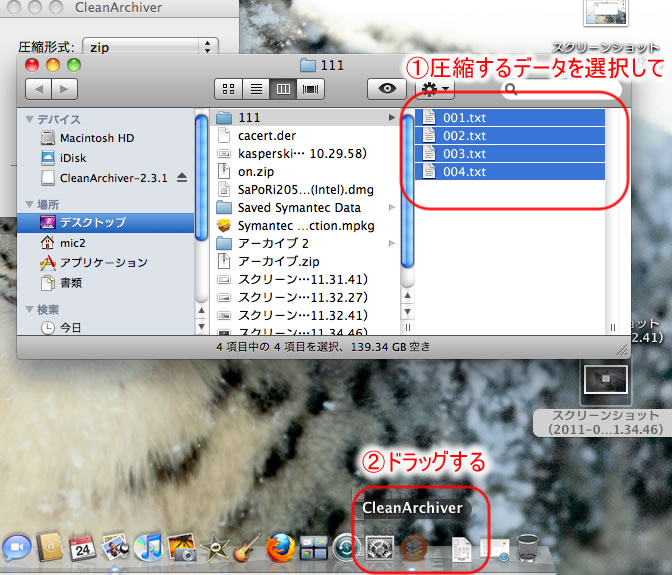Select 003.txt file
This screenshot has width=672, height=575.
pyautogui.click(x=510, y=153)
